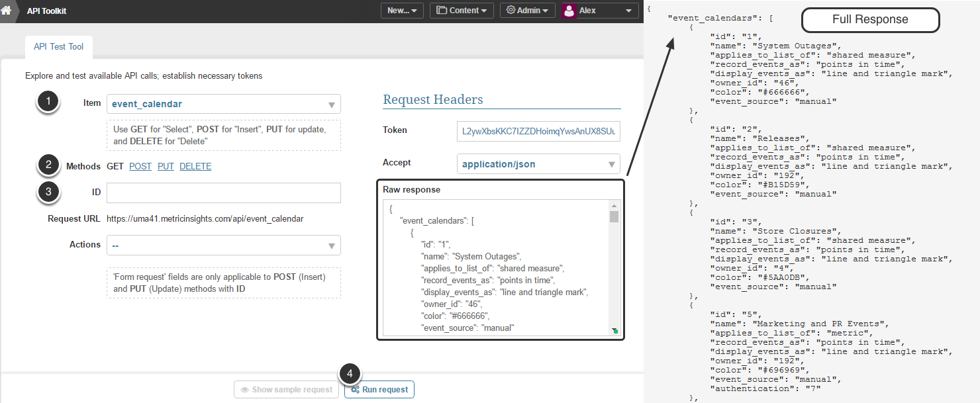
Task: Click into the ID input field
Action: point(224,193)
